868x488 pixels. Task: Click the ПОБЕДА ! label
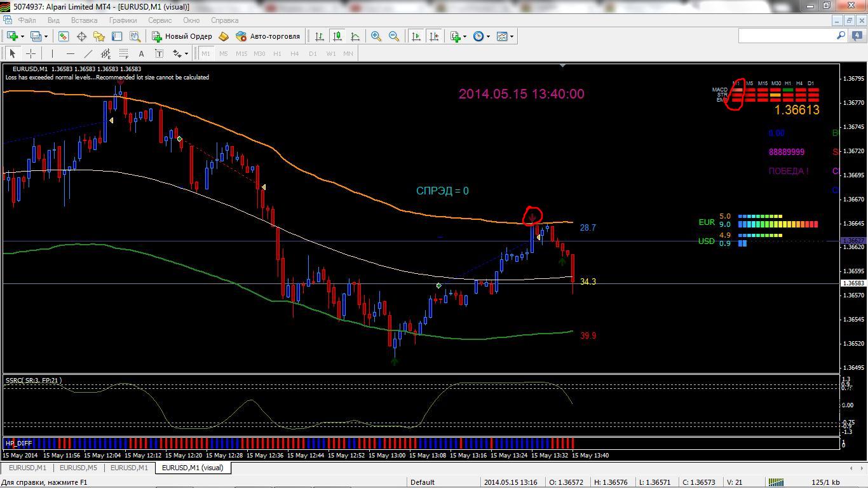pyautogui.click(x=789, y=171)
